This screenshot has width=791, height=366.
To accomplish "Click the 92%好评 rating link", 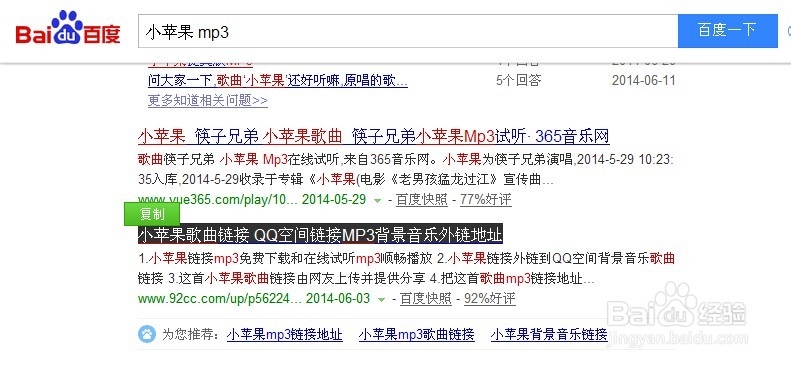I will pos(490,298).
